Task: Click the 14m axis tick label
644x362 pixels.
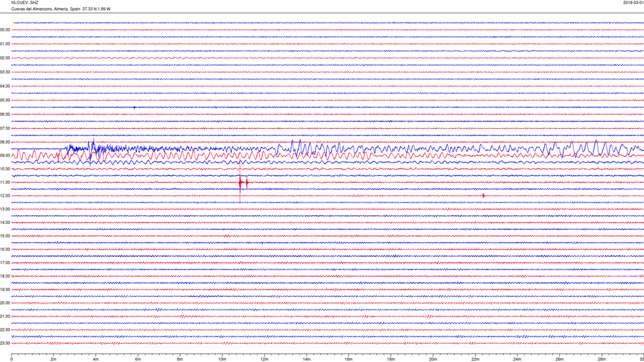Action: point(307,359)
